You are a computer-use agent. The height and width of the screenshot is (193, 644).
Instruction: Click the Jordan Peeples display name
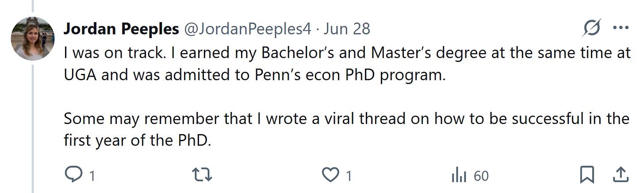(x=121, y=29)
